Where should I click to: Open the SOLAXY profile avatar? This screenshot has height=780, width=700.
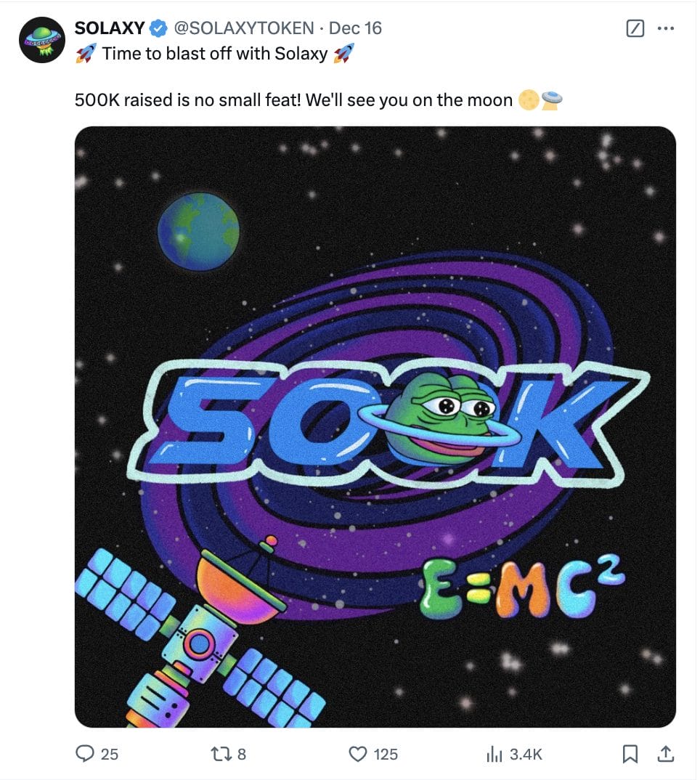click(42, 41)
